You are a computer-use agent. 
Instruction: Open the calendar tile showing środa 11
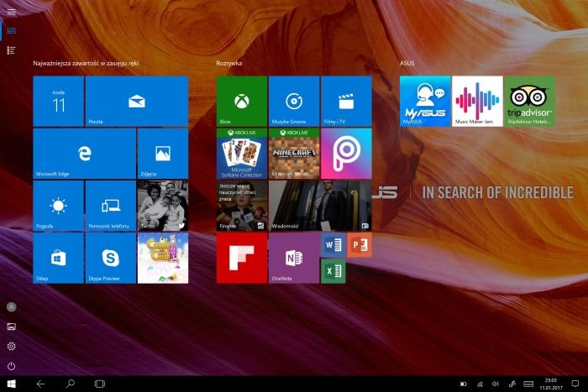(x=59, y=102)
